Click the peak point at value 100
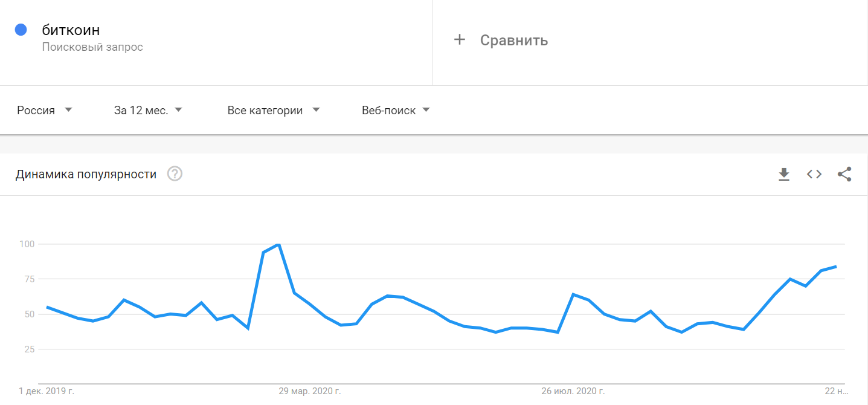Viewport: 868px width, 405px height. pos(278,244)
